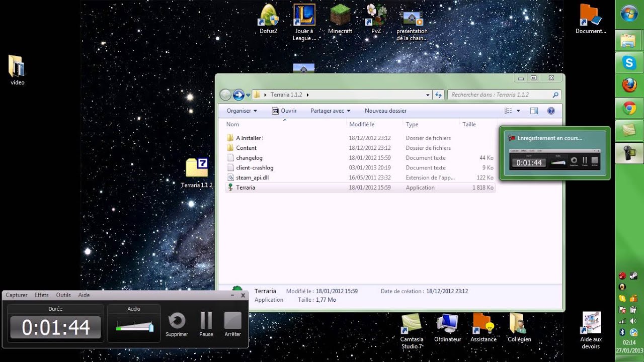Viewport: 644px width, 362px height.
Task: Click the 02:14 taskbar clock
Action: [x=630, y=343]
